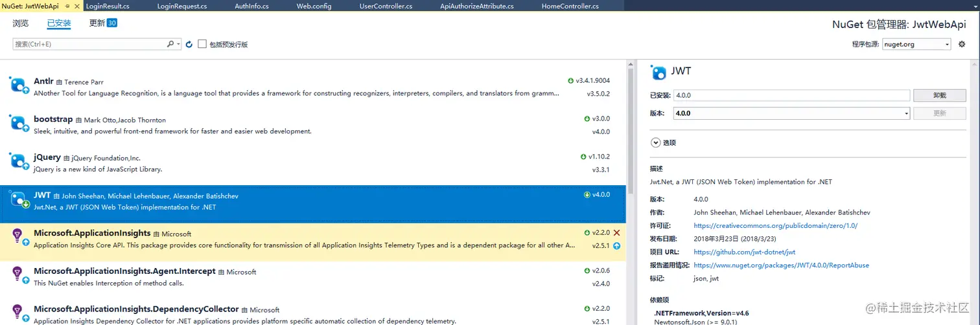This screenshot has width=980, height=325.
Task: Toggle include prerelease checkbox
Action: pyautogui.click(x=202, y=44)
